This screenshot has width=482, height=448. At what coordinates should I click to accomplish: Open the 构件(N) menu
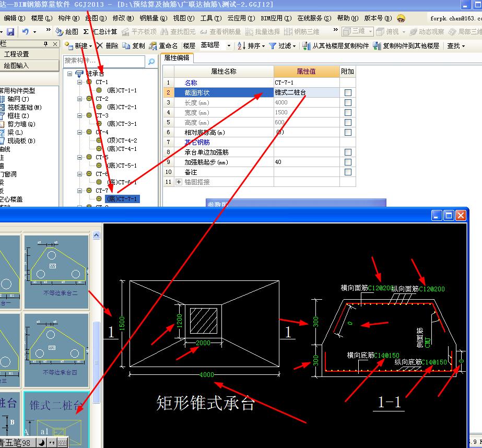tap(69, 18)
